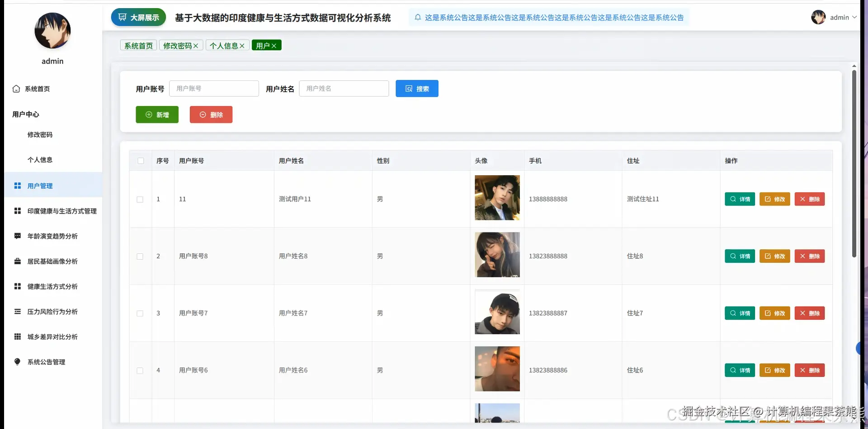The width and height of the screenshot is (868, 429).
Task: Click the briefcase icon beside 居民基础画像分析
Action: pos(18,261)
